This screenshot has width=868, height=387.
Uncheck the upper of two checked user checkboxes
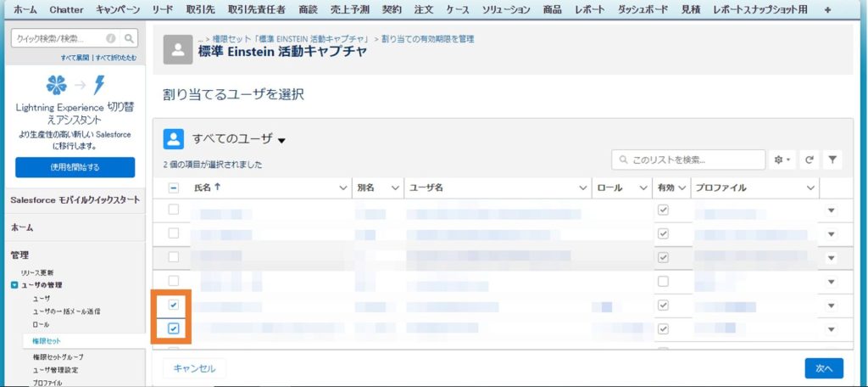tap(173, 305)
